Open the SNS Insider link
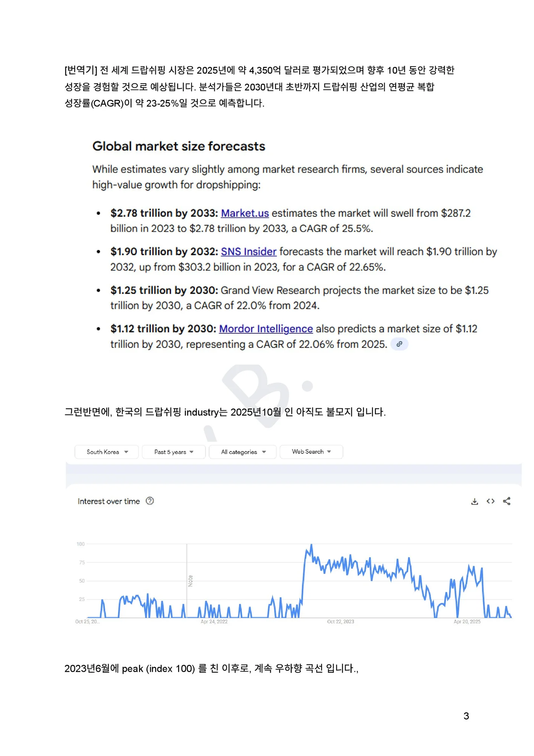This screenshot has width=534, height=756. coord(248,252)
